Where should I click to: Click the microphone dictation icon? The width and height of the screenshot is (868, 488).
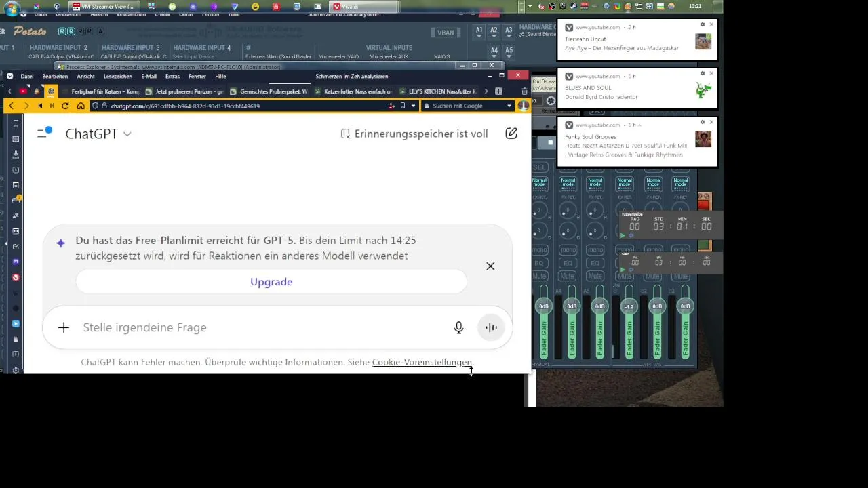[458, 327]
